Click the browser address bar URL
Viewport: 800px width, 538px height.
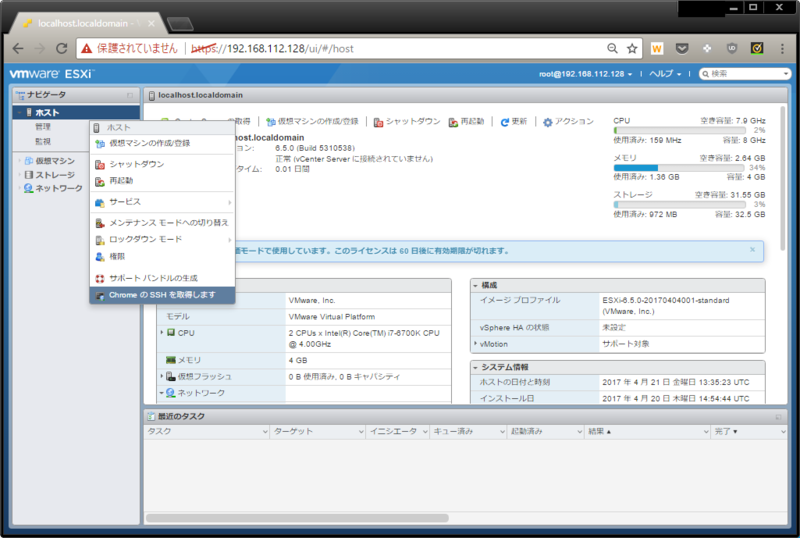pyautogui.click(x=272, y=48)
